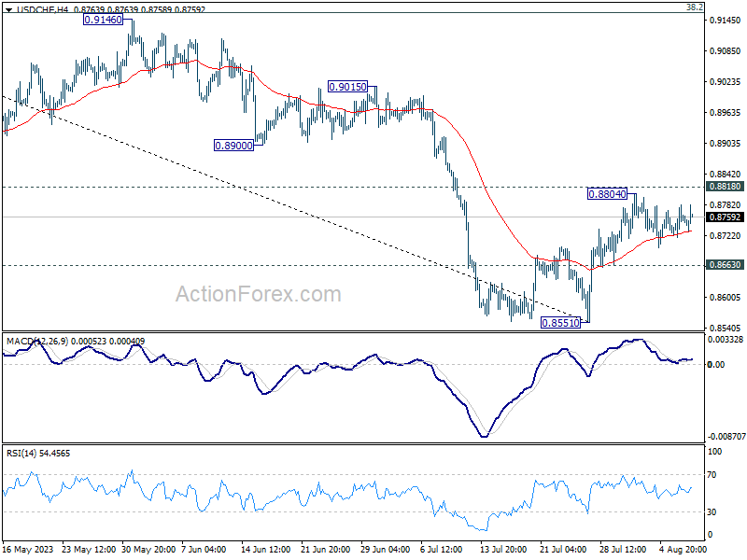Click the RSI 30 level label

(x=712, y=511)
